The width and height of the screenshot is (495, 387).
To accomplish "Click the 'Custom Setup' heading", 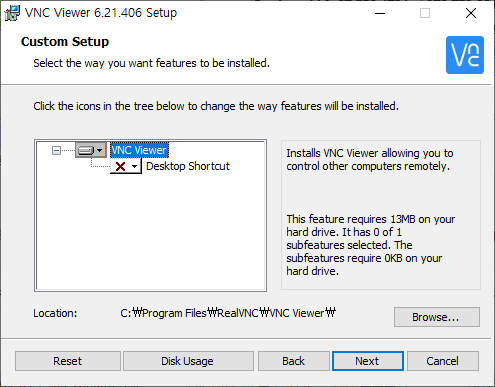I will click(65, 42).
